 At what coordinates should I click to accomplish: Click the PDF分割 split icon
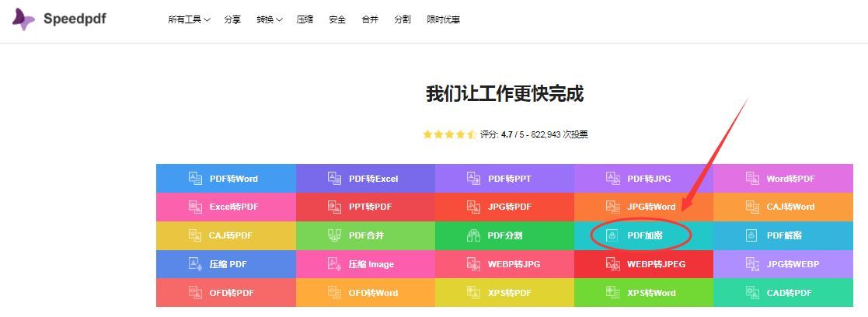click(473, 235)
